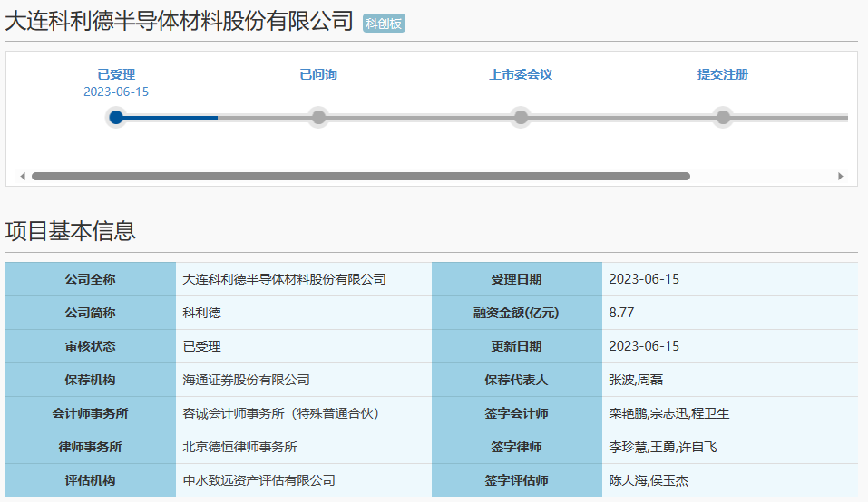Click the 公司全称 value cell

304,279
